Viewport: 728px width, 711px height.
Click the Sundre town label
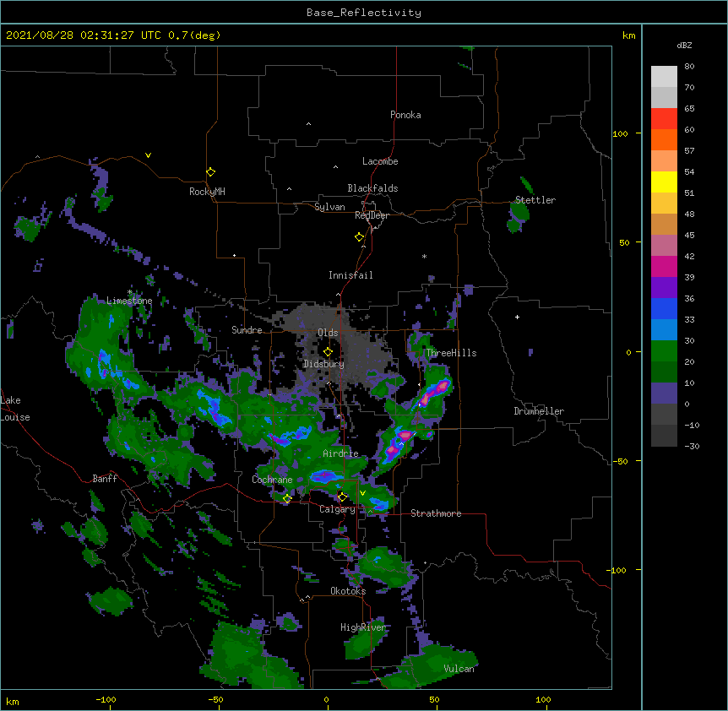(247, 330)
